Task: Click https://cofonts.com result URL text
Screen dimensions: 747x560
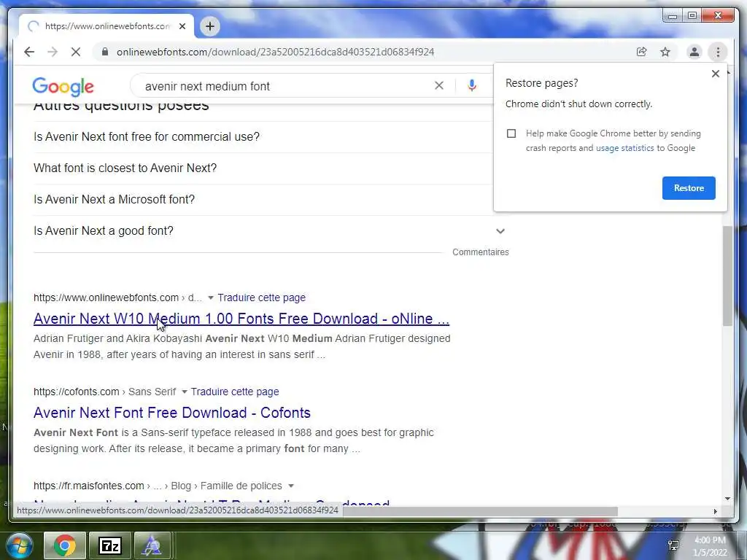Action: point(76,392)
